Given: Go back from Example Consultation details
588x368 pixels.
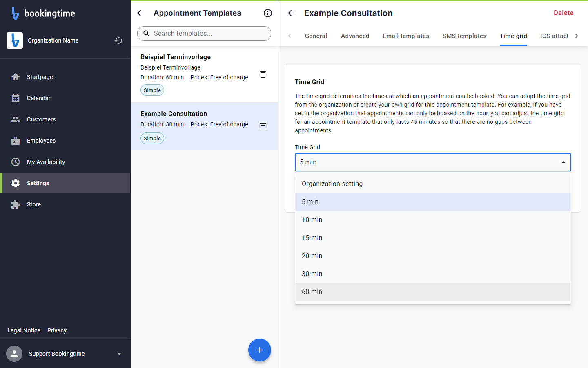Looking at the screenshot, I should (291, 13).
